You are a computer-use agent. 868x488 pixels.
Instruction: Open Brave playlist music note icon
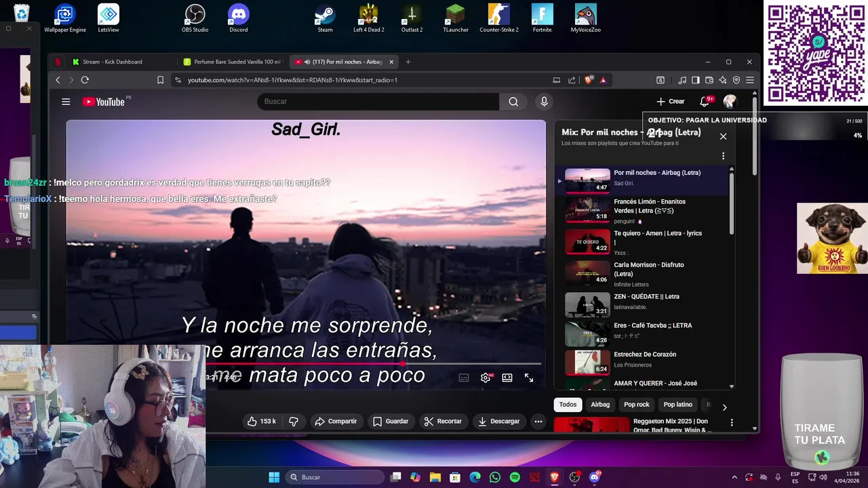click(682, 80)
